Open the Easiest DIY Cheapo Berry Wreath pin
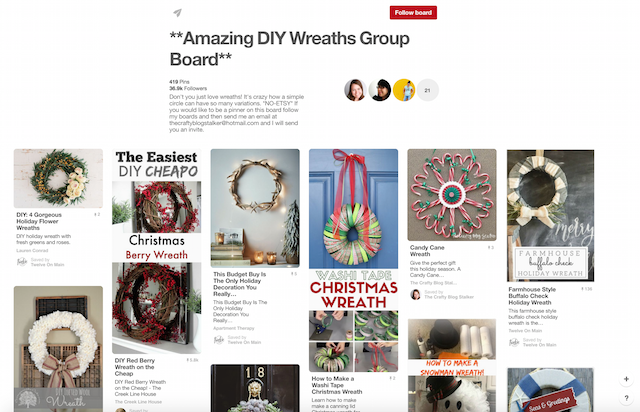The width and height of the screenshot is (640, 412). pos(157,251)
